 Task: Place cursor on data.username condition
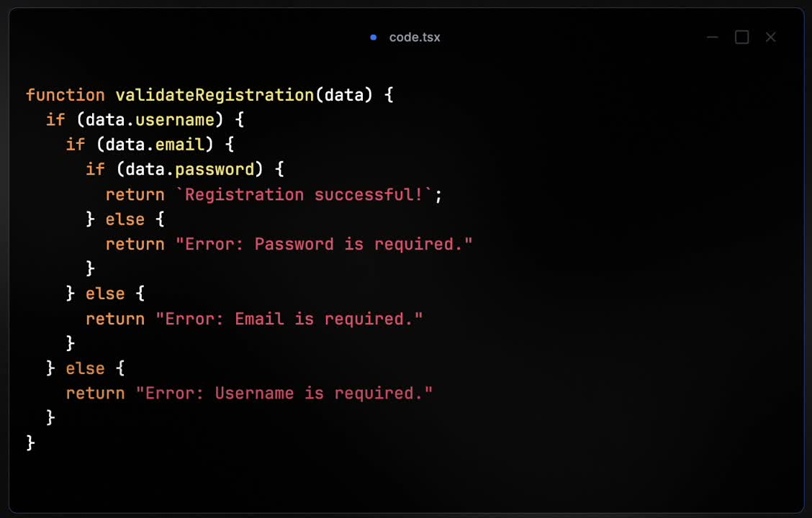coord(150,120)
